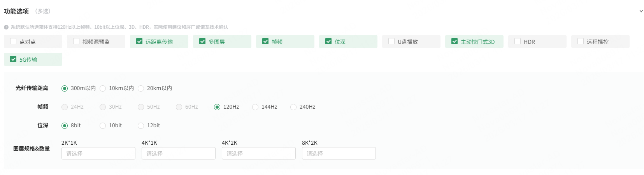This screenshot has width=644, height=175.
Task: Choose 240Hz frame rate radio
Action: 293,107
